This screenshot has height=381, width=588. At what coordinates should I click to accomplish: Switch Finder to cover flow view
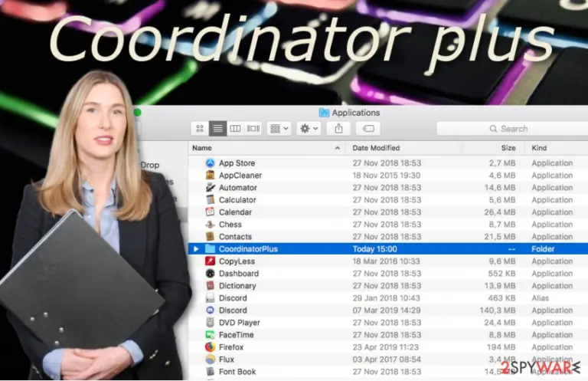(x=253, y=129)
